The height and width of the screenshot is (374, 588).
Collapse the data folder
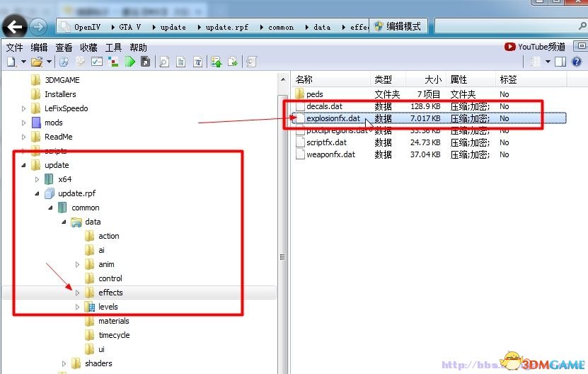tap(64, 222)
